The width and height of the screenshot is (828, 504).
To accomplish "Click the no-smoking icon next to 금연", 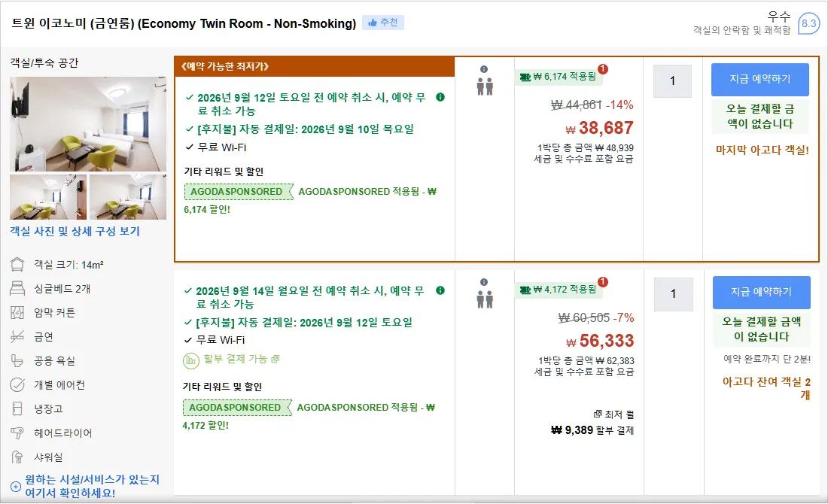I will 17,337.
